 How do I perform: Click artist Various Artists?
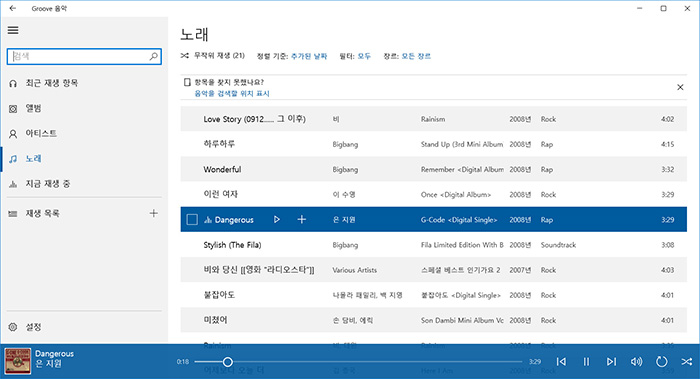tap(354, 270)
